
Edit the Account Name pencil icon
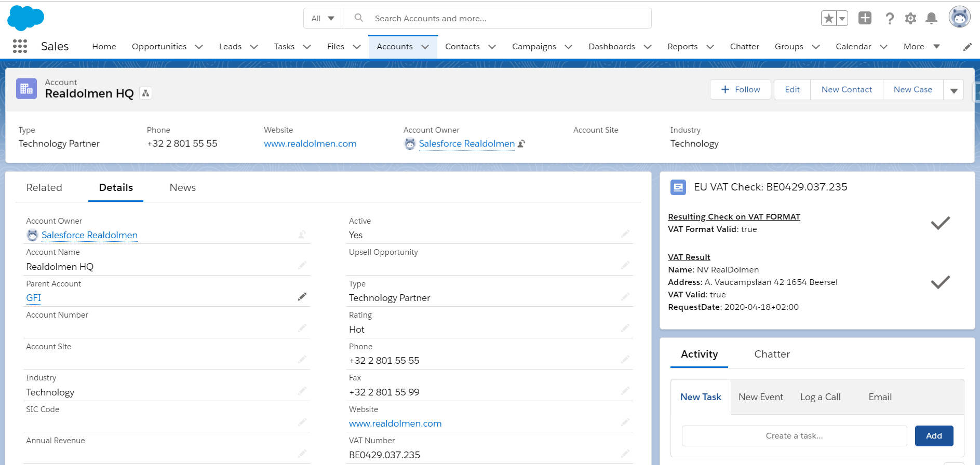point(302,265)
